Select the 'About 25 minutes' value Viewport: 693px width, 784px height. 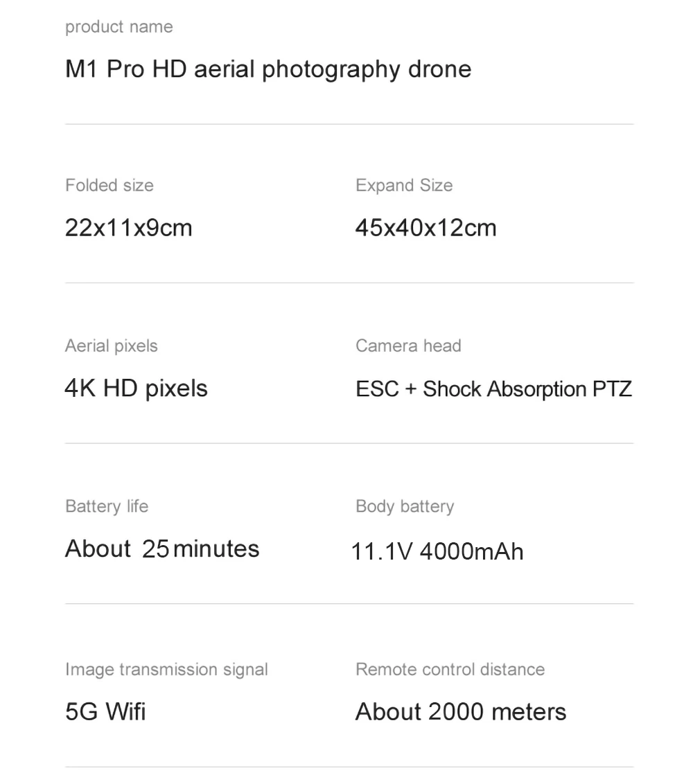[162, 549]
